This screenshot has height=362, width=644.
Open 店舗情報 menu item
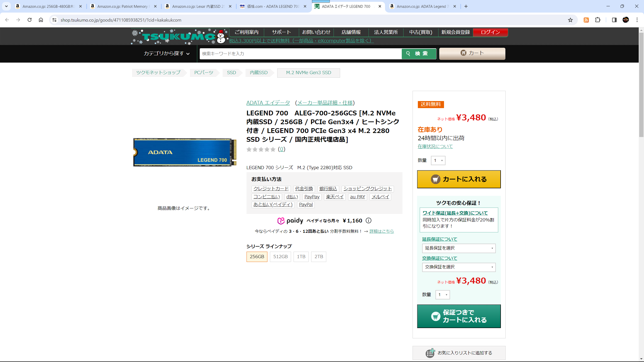(351, 32)
